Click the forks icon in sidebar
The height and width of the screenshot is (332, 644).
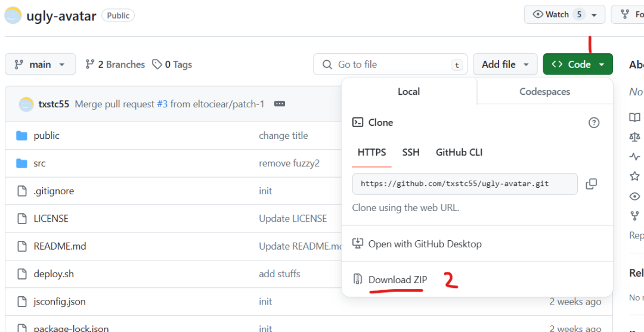point(634,215)
